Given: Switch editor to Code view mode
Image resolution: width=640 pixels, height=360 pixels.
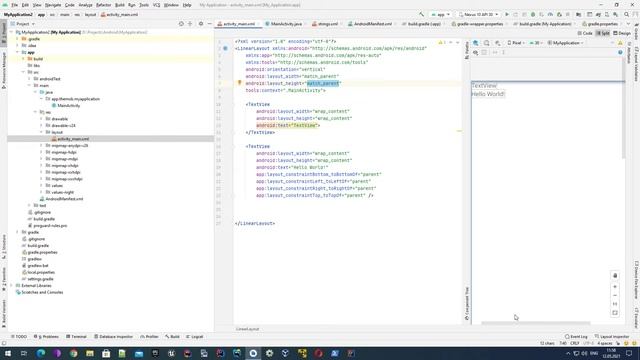Looking at the screenshot, I should coord(585,33).
